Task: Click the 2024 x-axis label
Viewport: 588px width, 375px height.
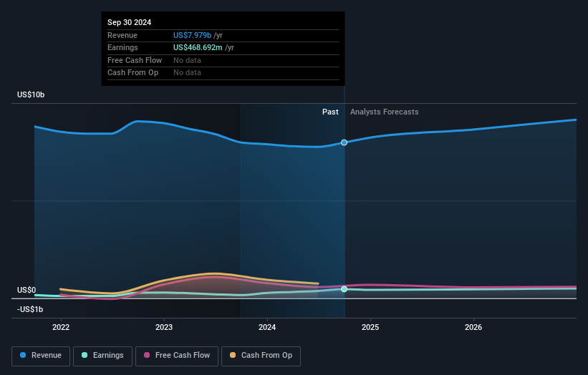Action: [x=267, y=327]
